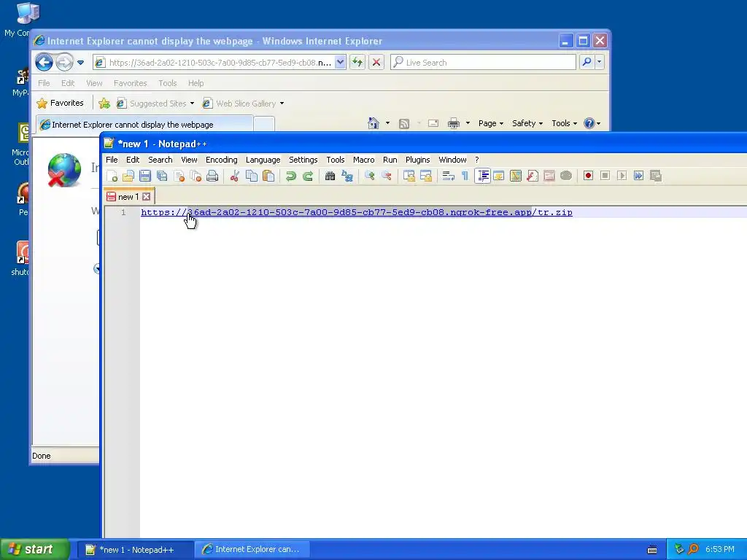Screen dimensions: 747x560
Task: Click the Playback macro button
Action: click(x=622, y=176)
